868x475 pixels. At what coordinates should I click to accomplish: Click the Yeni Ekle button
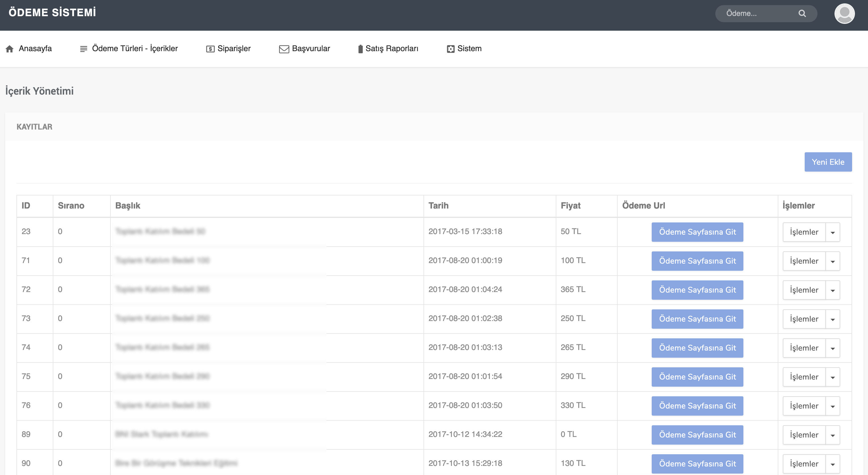828,162
